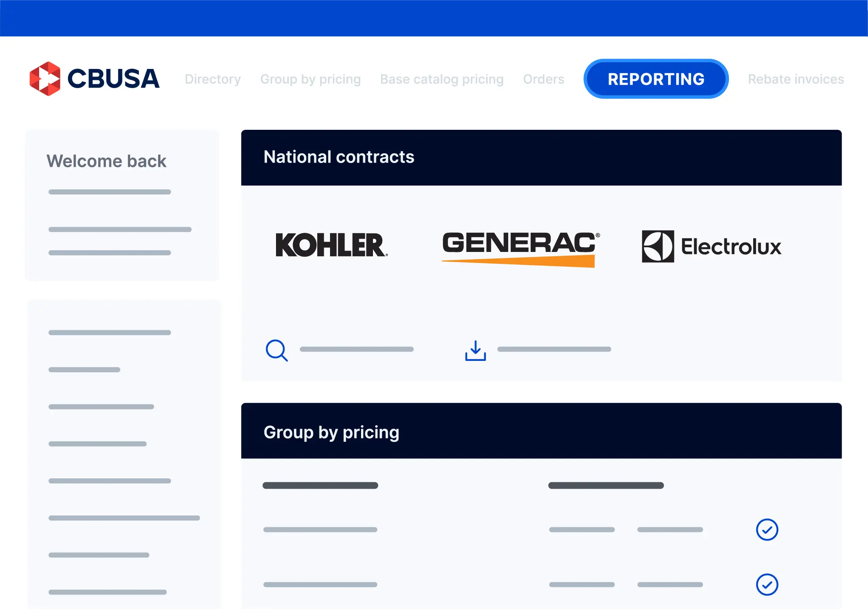Viewport: 868px width, 609px height.
Task: Click the CBUSA hexagon logo icon
Action: coord(45,79)
